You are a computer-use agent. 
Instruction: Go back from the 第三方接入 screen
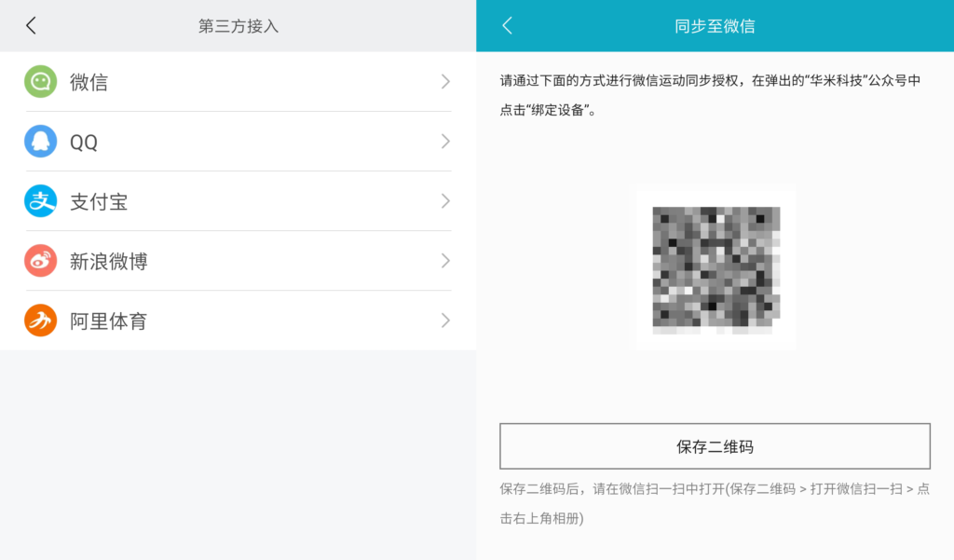pos(31,25)
